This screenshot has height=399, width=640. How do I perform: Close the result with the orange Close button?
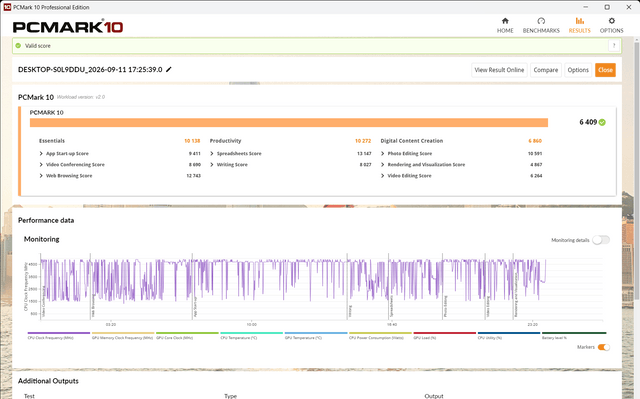point(605,70)
